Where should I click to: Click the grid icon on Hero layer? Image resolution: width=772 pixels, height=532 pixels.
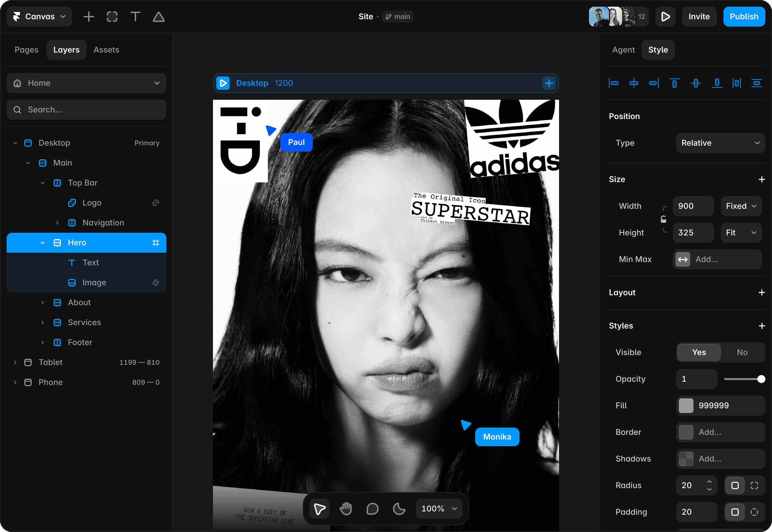coord(155,243)
